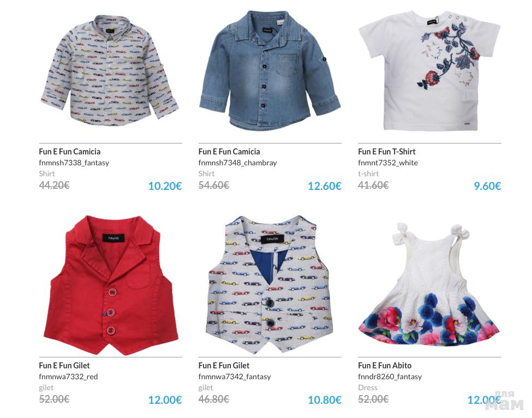This screenshot has height=418, width=532.
Task: Select product code fnmnsh7338_fantasy
Action: click(x=74, y=163)
